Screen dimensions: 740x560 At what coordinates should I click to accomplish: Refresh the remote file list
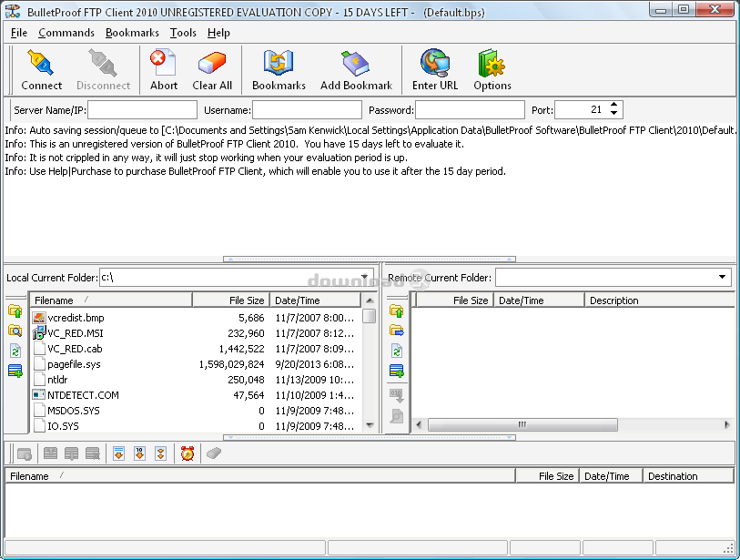point(397,351)
